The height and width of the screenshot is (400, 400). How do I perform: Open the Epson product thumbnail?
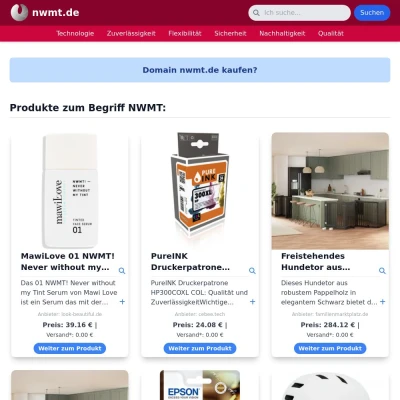[x=200, y=385]
